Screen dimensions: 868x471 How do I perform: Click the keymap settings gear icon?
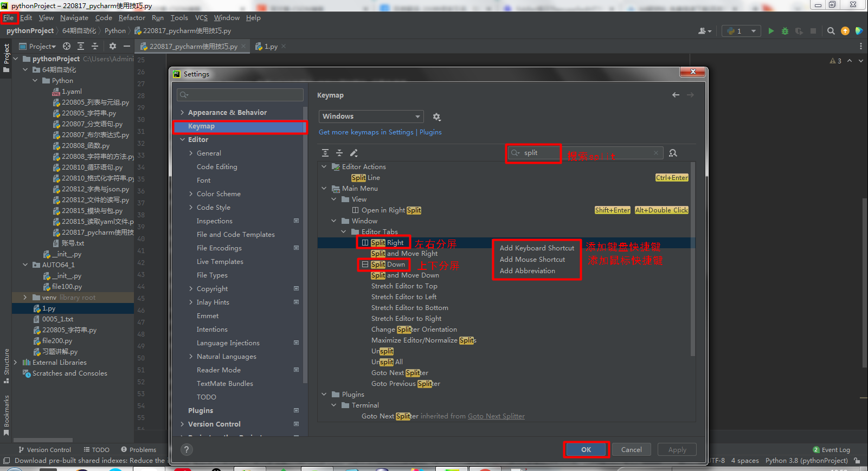(436, 117)
